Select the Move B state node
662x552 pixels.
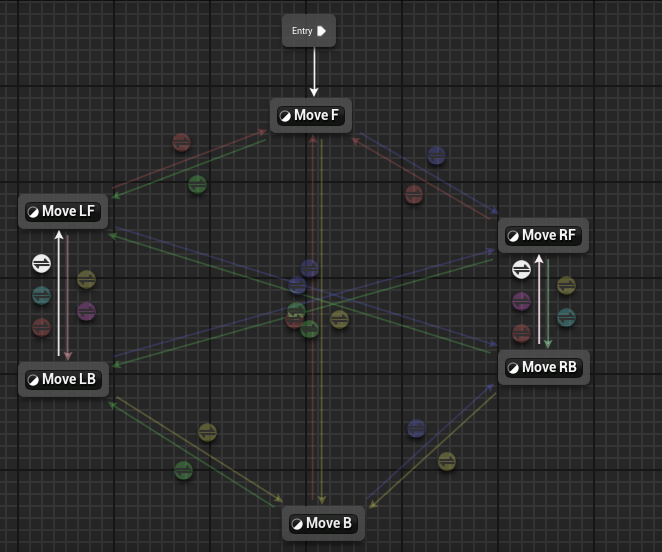click(323, 523)
